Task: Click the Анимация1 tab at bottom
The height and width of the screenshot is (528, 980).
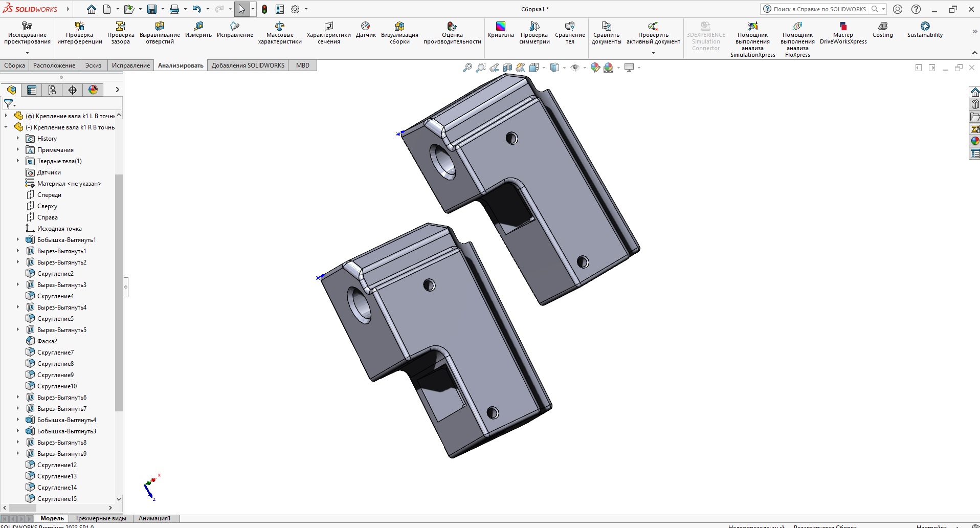Action: (x=154, y=518)
